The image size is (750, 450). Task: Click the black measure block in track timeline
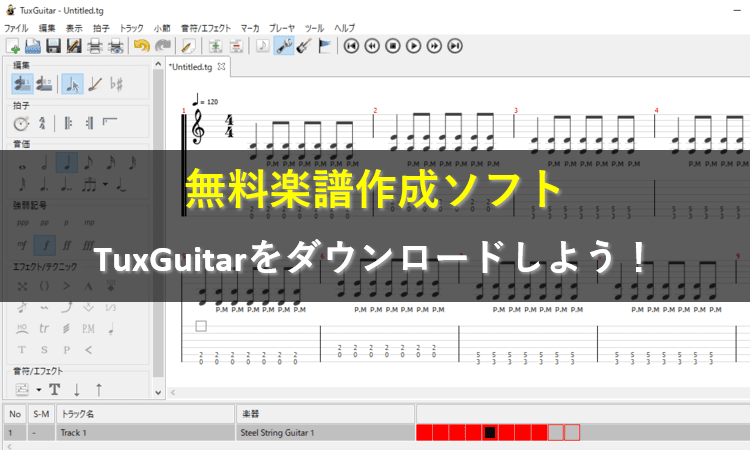point(489,432)
